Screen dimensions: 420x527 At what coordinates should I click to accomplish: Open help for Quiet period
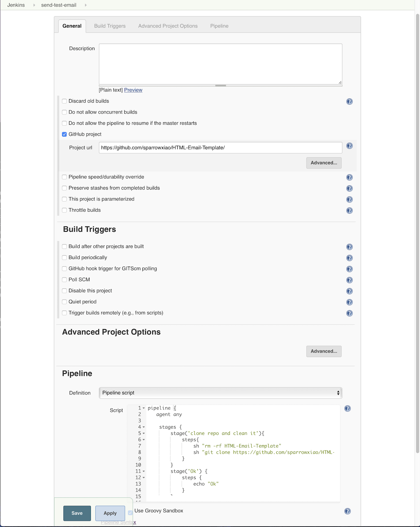pyautogui.click(x=349, y=302)
